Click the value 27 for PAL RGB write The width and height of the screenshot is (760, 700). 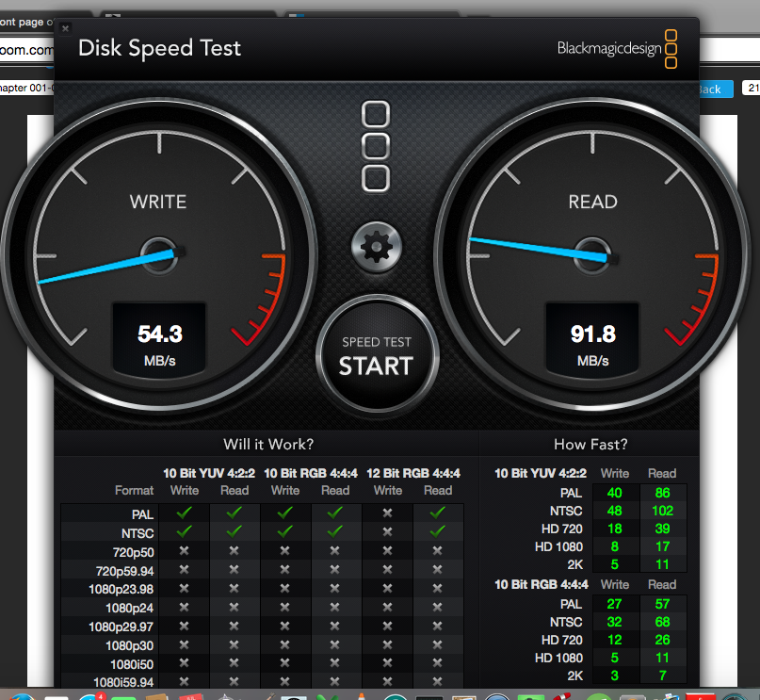tap(615, 604)
